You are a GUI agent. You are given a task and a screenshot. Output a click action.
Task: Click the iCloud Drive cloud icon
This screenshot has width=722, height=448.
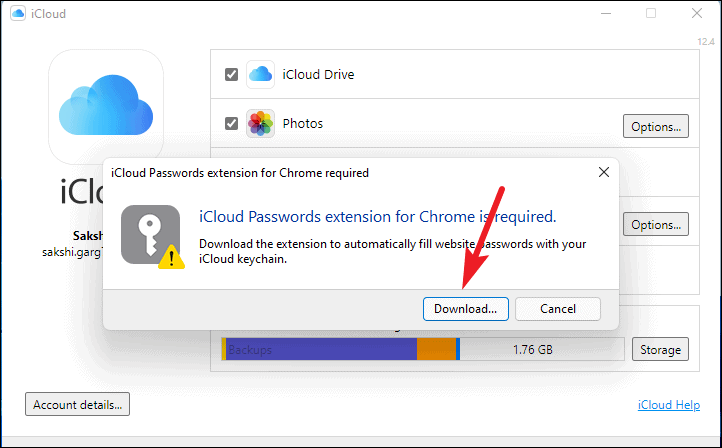click(260, 74)
